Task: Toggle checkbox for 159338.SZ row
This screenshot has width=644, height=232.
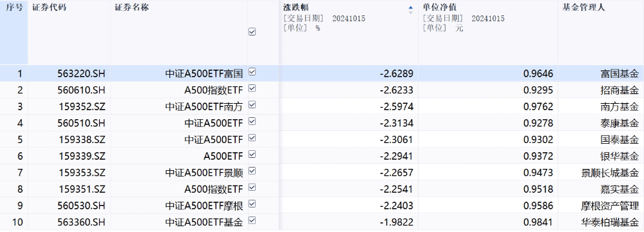Action: (252, 138)
